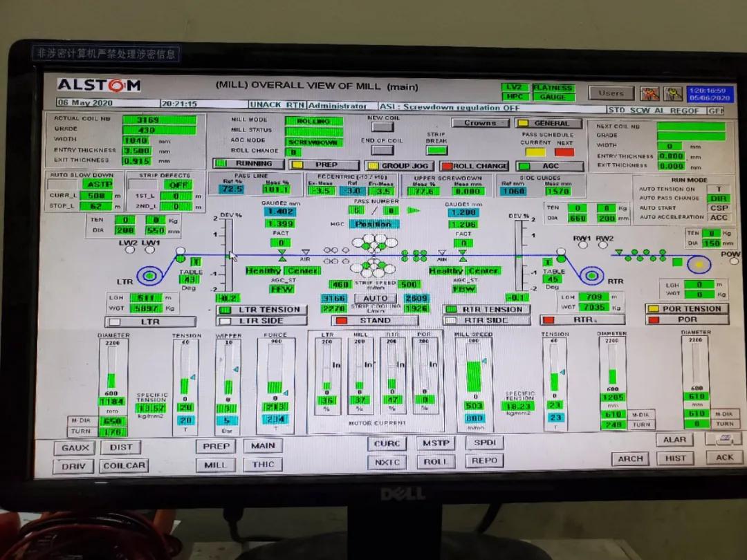Switch to the THIC screen
Image resolution: width=747 pixels, height=560 pixels.
[x=263, y=465]
